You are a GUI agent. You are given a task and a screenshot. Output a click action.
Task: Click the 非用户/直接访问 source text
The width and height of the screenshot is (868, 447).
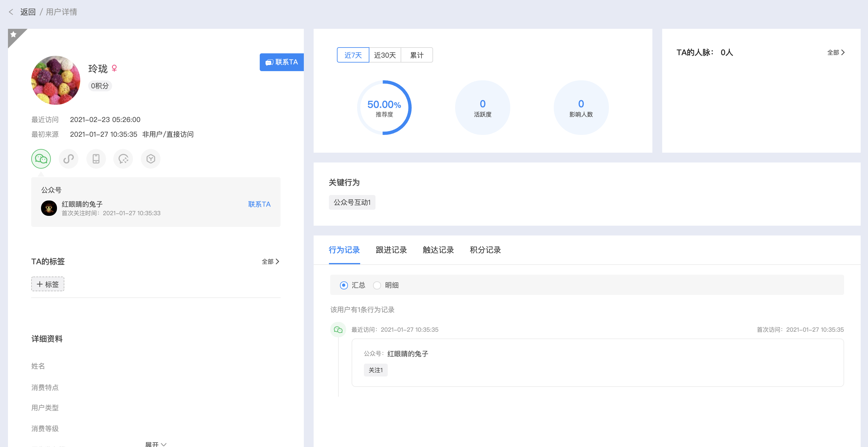coord(168,134)
